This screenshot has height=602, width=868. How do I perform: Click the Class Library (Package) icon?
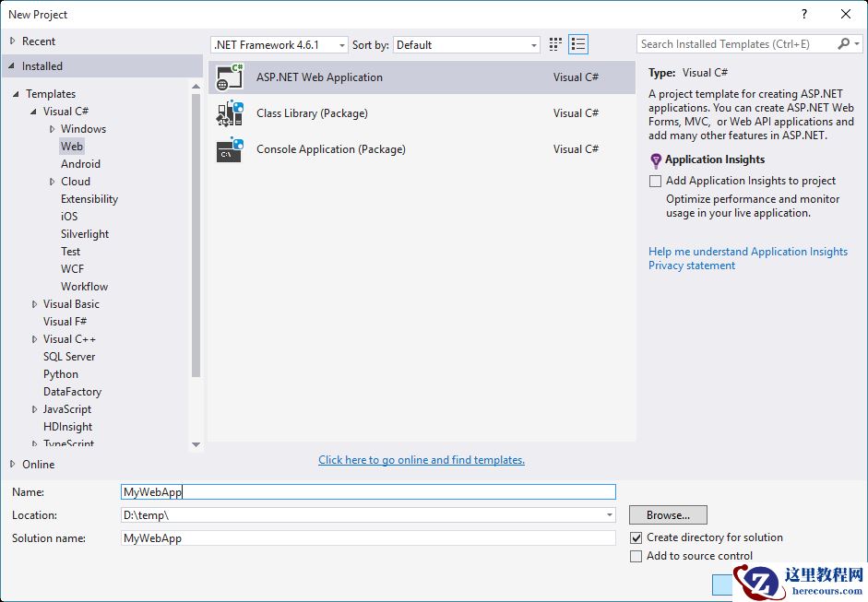(x=230, y=113)
